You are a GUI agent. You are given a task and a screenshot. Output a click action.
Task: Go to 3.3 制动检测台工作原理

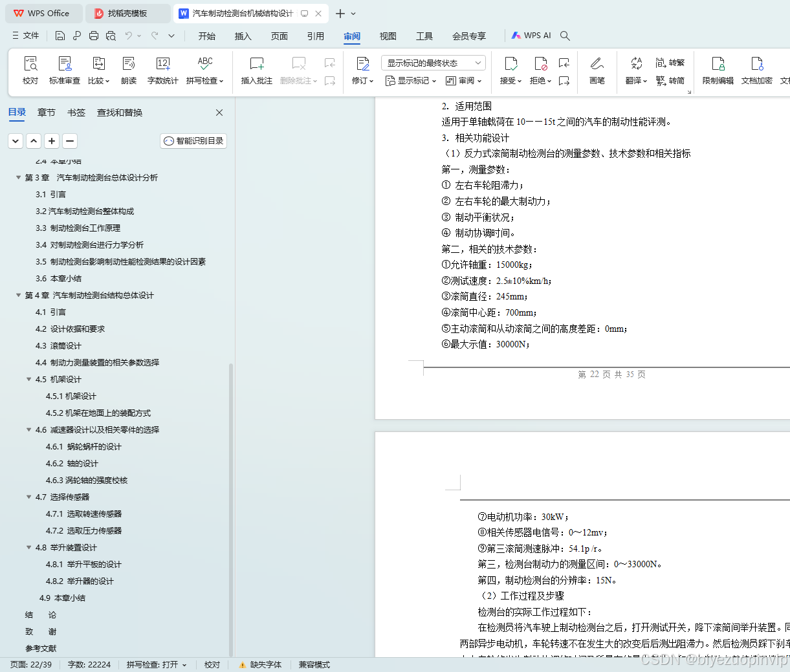(x=78, y=228)
